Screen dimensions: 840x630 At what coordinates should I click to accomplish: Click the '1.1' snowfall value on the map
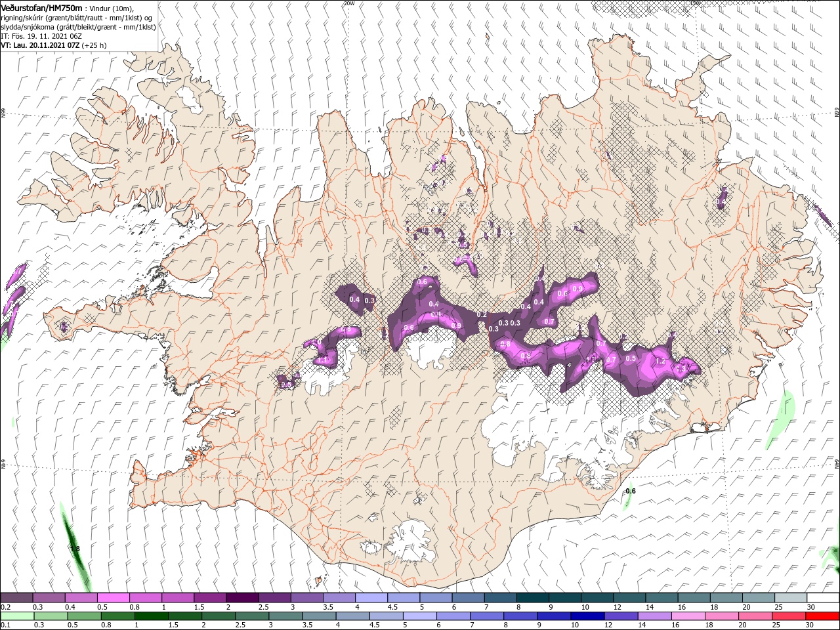point(322,360)
